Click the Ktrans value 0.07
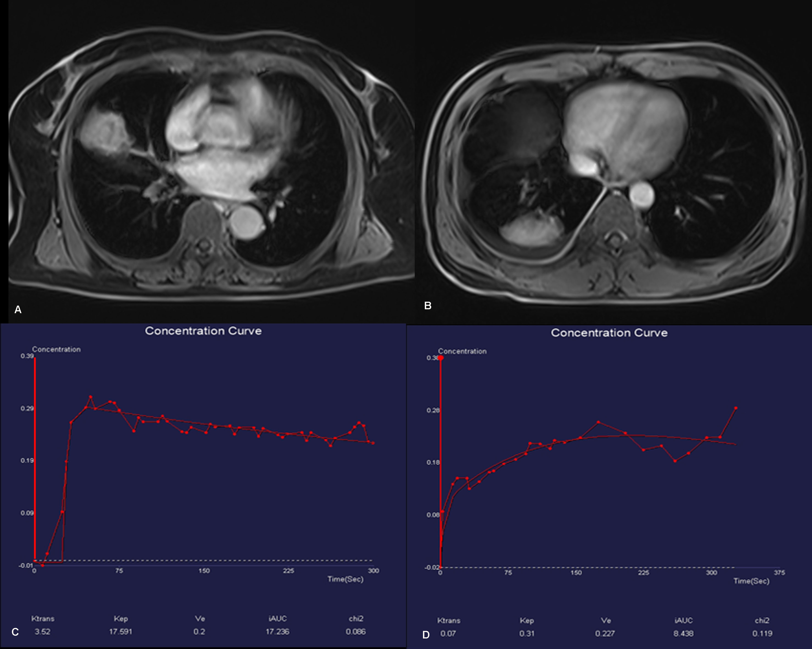Viewport: 812px width, 649px height. (x=448, y=634)
